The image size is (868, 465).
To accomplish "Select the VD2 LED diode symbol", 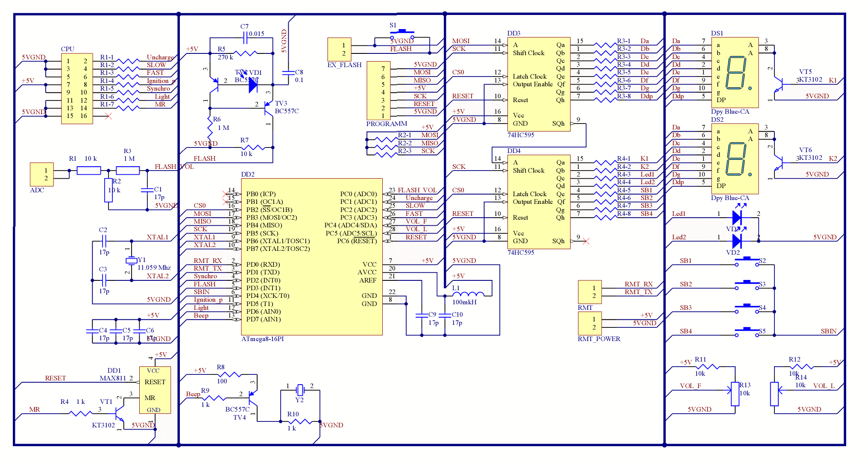I will [x=736, y=241].
